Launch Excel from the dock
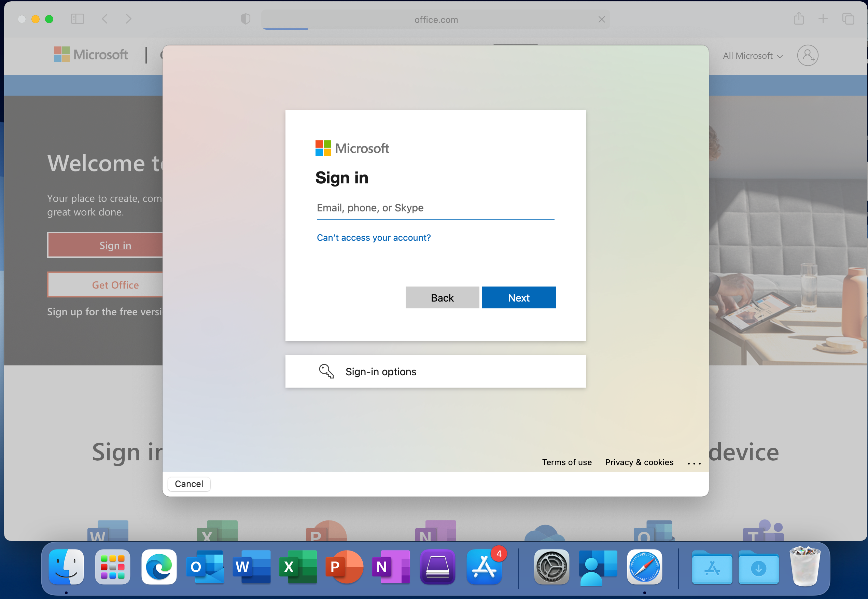868x599 pixels. click(x=298, y=567)
